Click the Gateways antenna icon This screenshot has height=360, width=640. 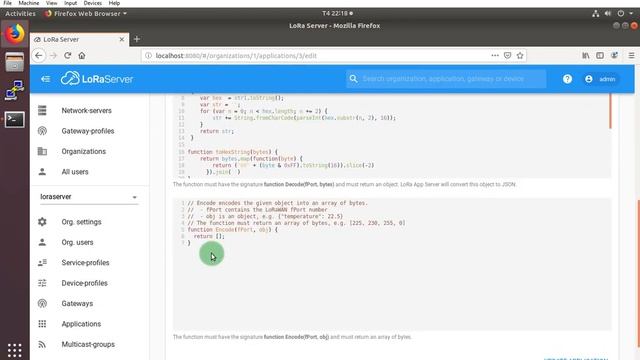42,303
